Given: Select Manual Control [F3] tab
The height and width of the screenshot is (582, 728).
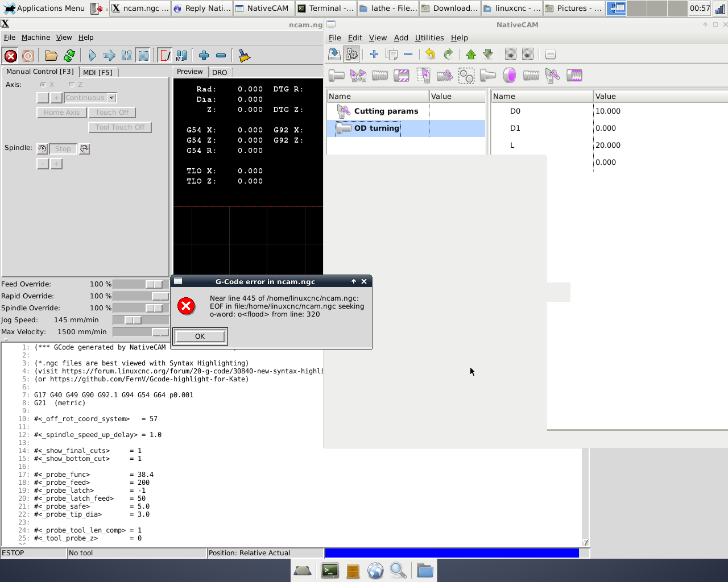Looking at the screenshot, I should pos(40,72).
